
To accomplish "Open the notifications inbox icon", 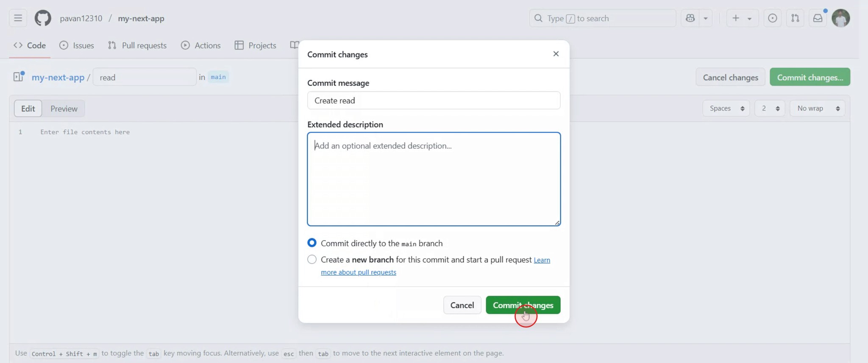I will (818, 18).
